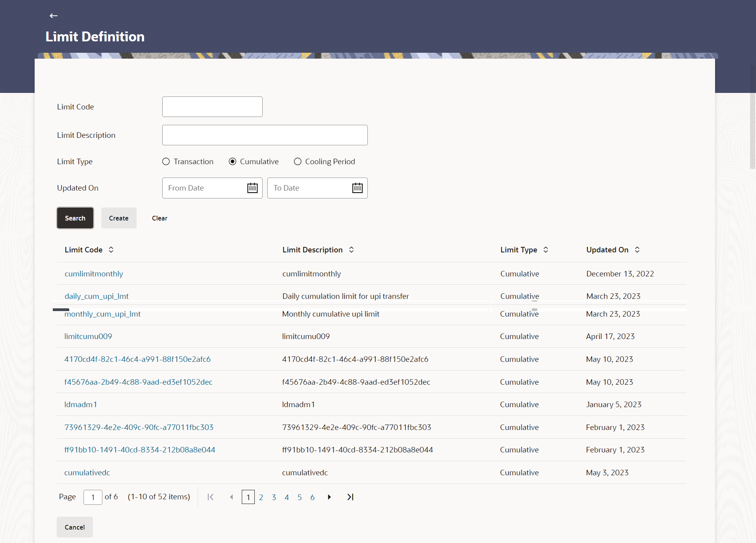Sort by Updated On column

(x=637, y=250)
